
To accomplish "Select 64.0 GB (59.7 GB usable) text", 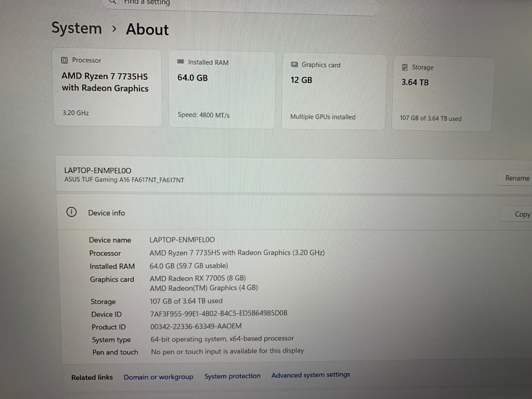I will pyautogui.click(x=189, y=266).
